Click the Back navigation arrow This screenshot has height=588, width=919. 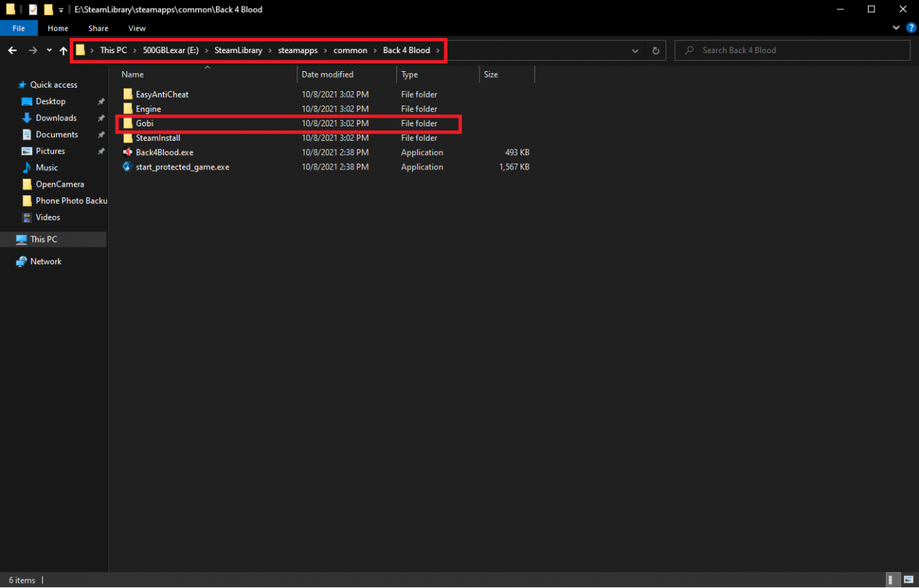[x=12, y=50]
